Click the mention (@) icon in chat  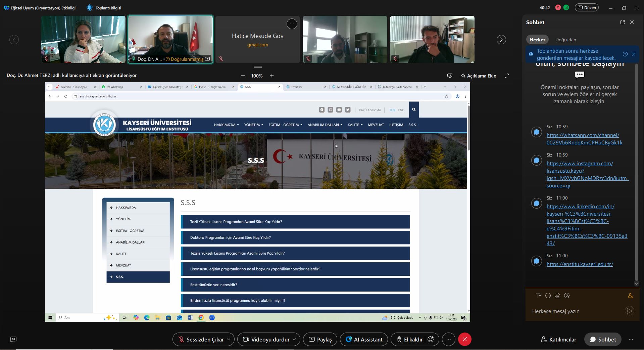pos(567,296)
